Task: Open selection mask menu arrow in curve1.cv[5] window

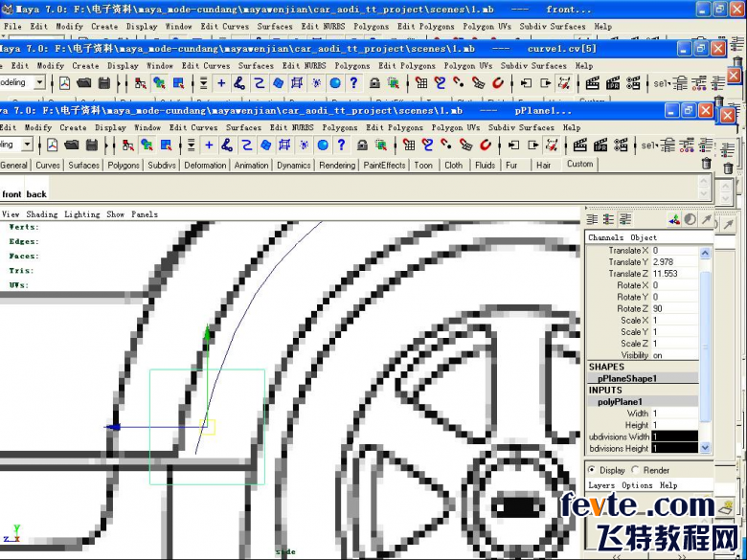Action: 203,83
